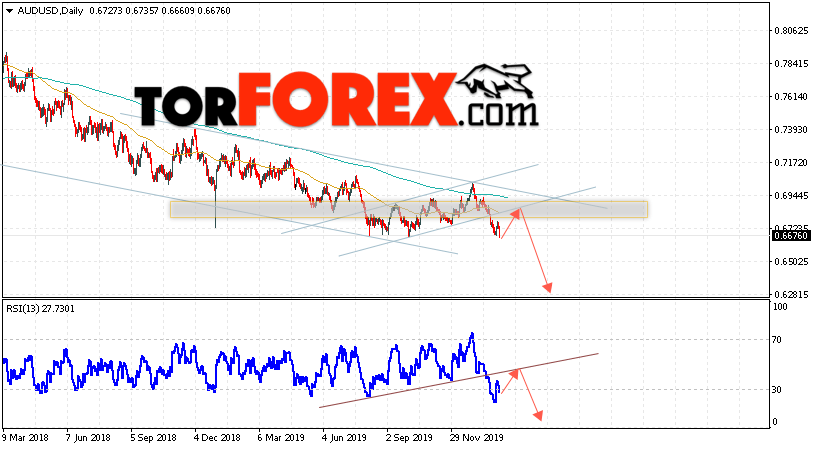Click the 0.76140 price axis label

(791, 97)
